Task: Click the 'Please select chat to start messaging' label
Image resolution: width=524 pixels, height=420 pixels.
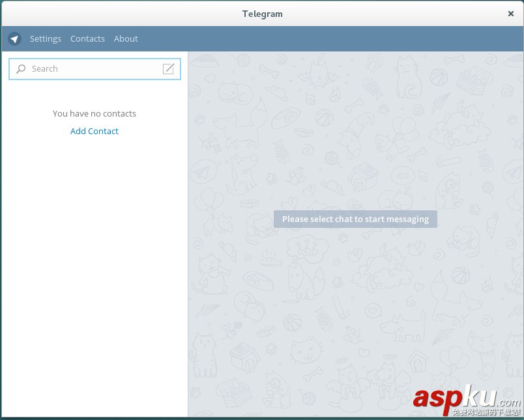Action: coord(355,219)
